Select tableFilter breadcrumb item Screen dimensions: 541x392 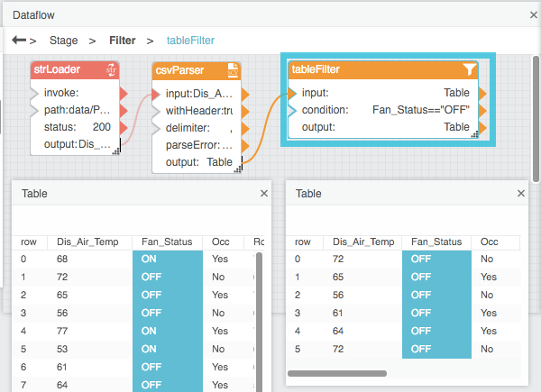point(190,41)
